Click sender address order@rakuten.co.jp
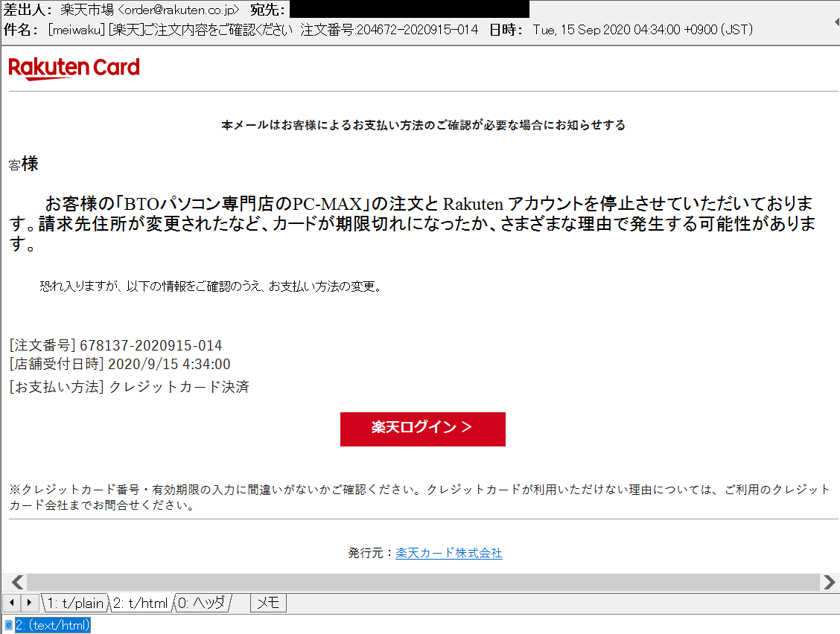Image resolution: width=840 pixels, height=634 pixels. pyautogui.click(x=179, y=10)
